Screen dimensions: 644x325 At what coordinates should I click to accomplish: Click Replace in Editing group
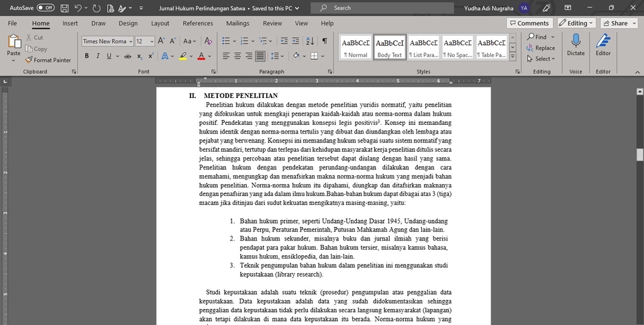tap(541, 48)
